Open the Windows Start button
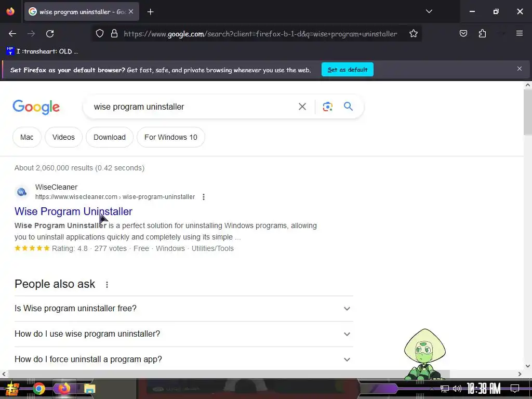 coord(12,389)
